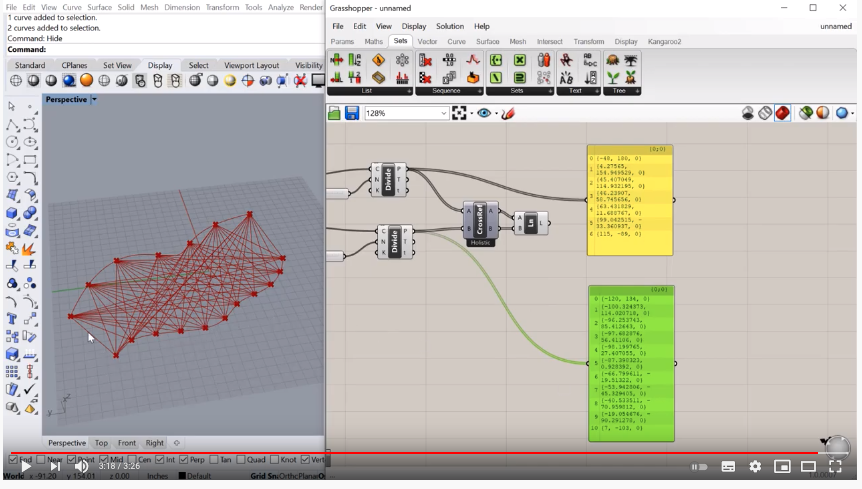The width and height of the screenshot is (862, 489).
Task: Select Wireframe display mode icon in Rhino
Action: click(15, 81)
